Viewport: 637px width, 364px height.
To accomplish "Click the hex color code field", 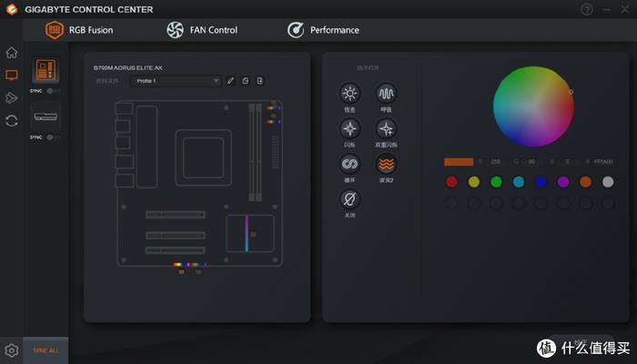I will coord(603,162).
